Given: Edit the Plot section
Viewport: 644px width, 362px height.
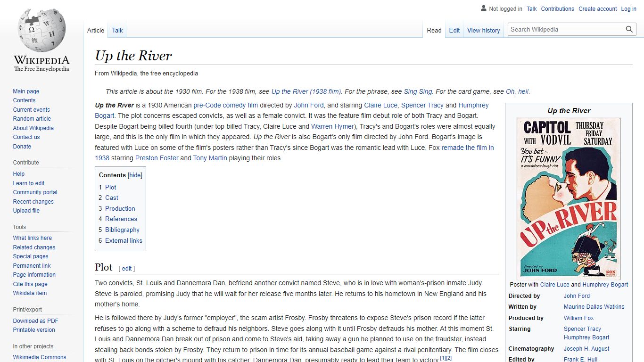Looking at the screenshot, I should coord(127,269).
